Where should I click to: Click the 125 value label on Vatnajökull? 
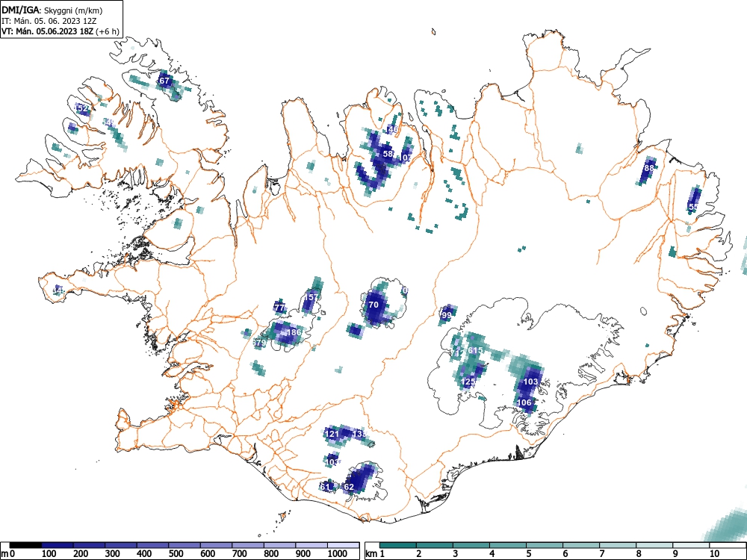tap(468, 382)
